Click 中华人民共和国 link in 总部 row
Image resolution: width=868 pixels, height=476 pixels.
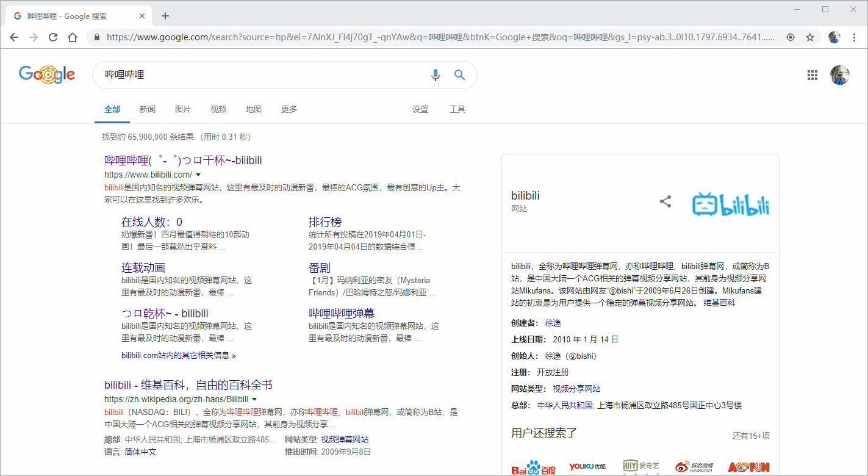[x=565, y=405]
